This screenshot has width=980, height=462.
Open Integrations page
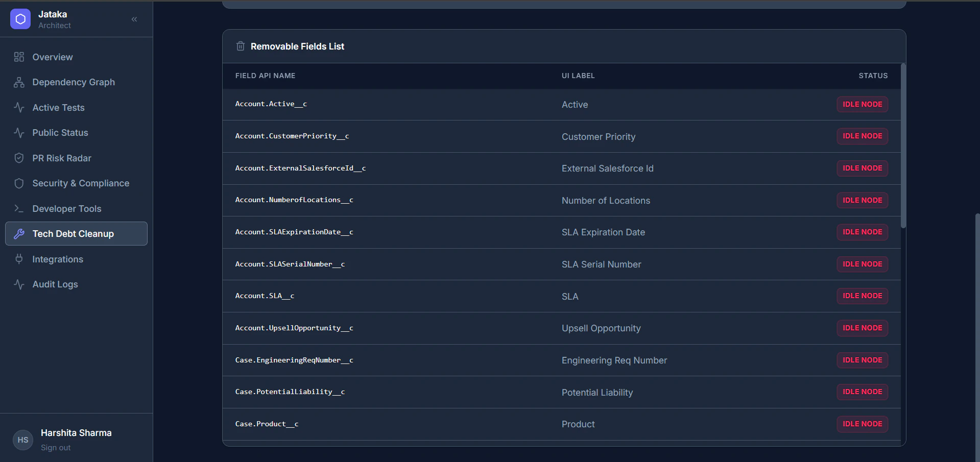coord(76,259)
